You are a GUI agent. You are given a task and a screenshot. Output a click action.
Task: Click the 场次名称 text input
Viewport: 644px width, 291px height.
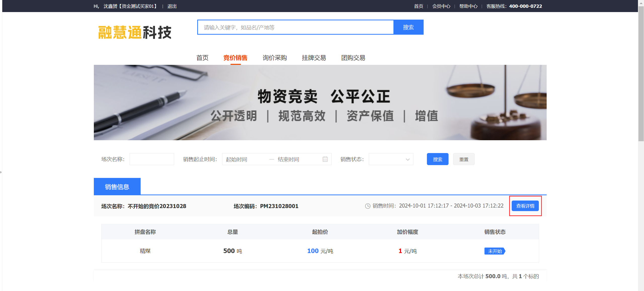coord(152,159)
